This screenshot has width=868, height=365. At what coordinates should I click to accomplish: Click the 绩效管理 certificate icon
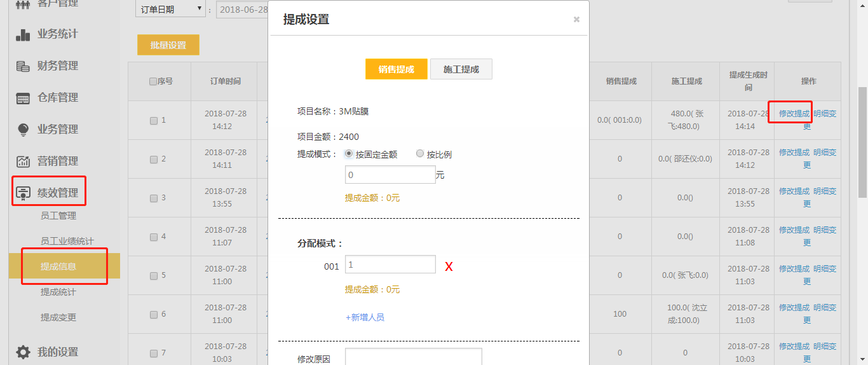click(x=23, y=193)
